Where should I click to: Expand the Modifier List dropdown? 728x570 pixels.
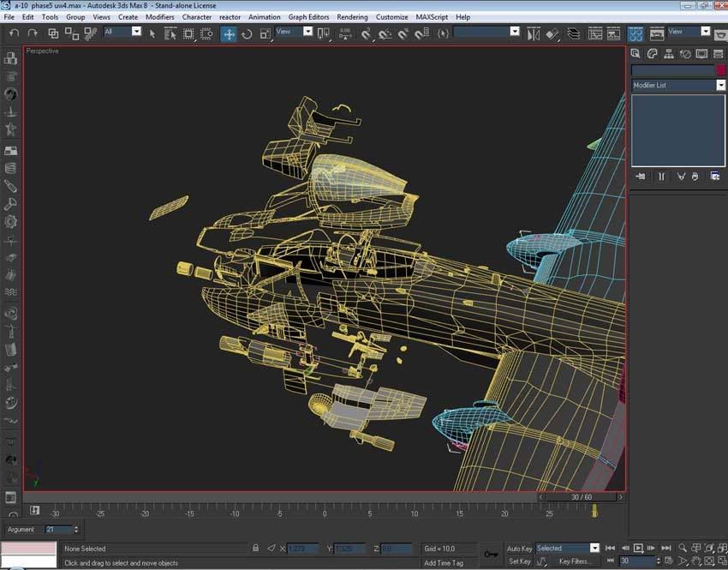coord(720,85)
